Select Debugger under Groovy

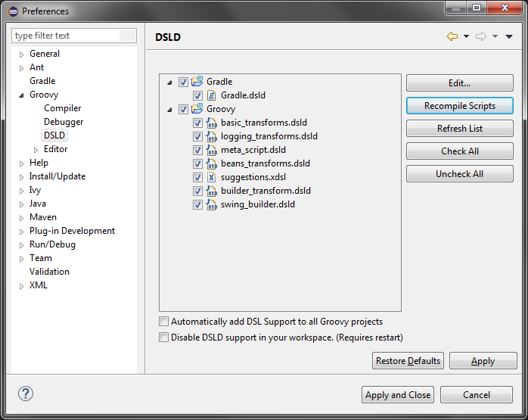pos(64,122)
